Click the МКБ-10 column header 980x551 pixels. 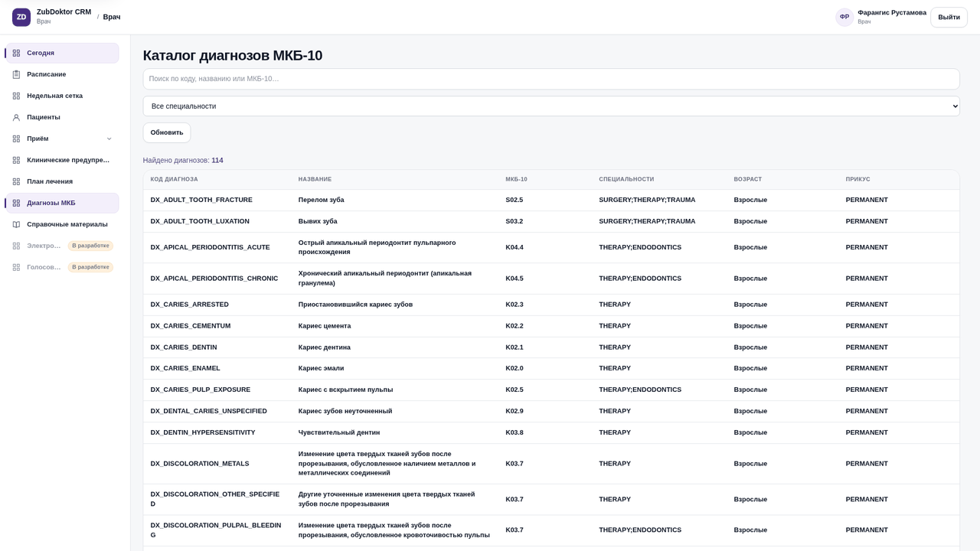click(516, 179)
